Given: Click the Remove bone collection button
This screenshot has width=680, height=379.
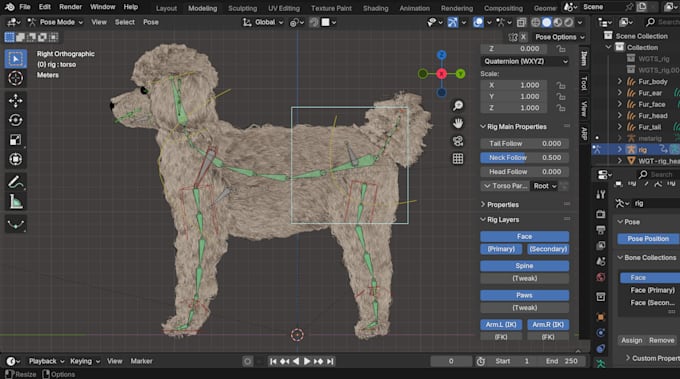Looking at the screenshot, I should coord(661,340).
